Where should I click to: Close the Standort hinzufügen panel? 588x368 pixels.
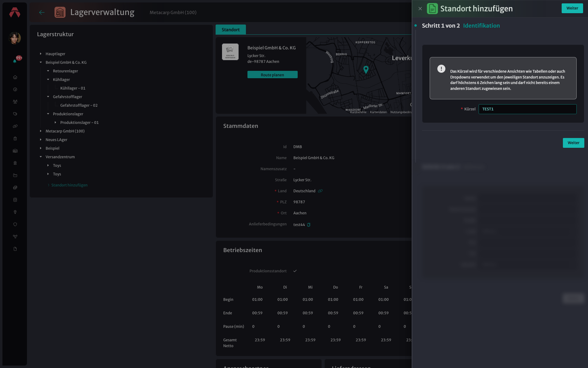pyautogui.click(x=420, y=9)
